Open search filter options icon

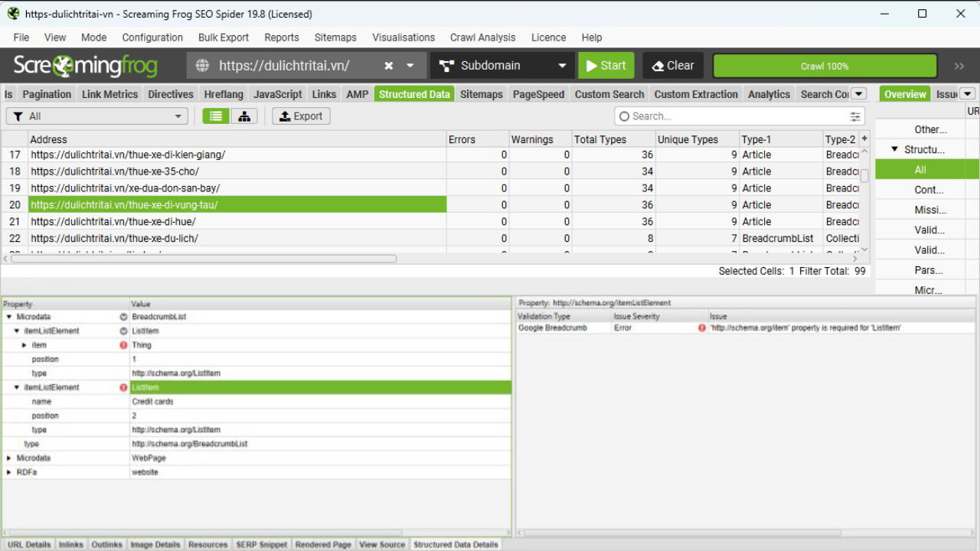(x=854, y=116)
